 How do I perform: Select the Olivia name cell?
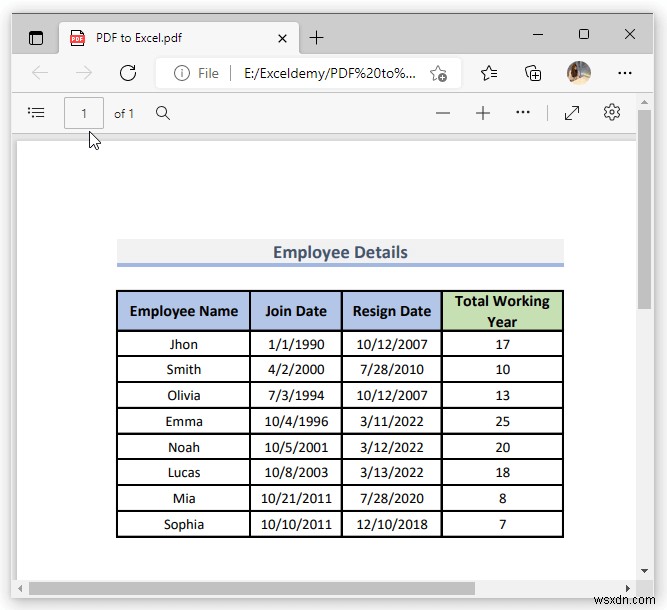[x=184, y=395]
